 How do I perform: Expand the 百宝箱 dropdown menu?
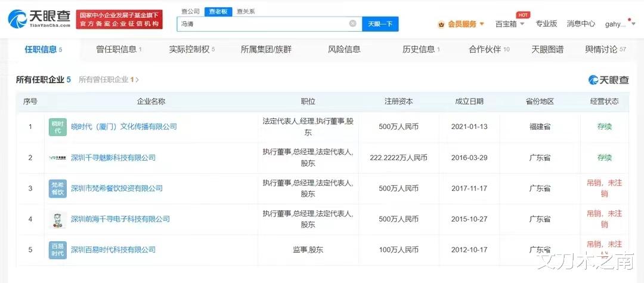pyautogui.click(x=510, y=24)
